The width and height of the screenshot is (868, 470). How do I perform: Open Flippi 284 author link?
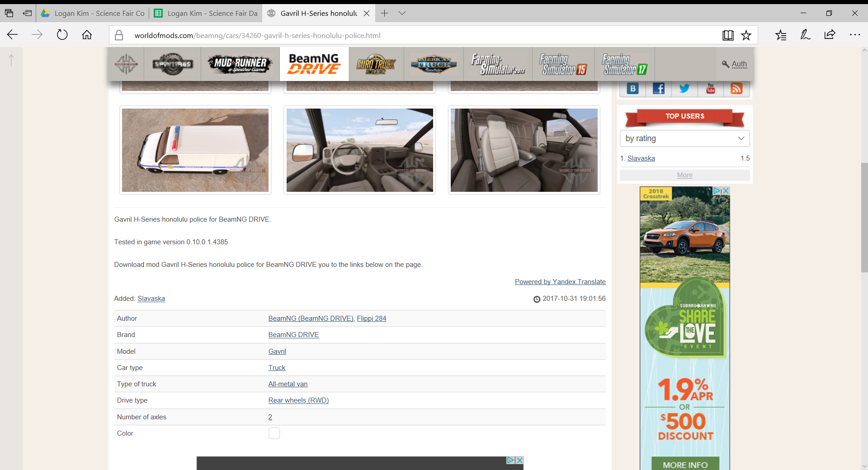point(372,318)
